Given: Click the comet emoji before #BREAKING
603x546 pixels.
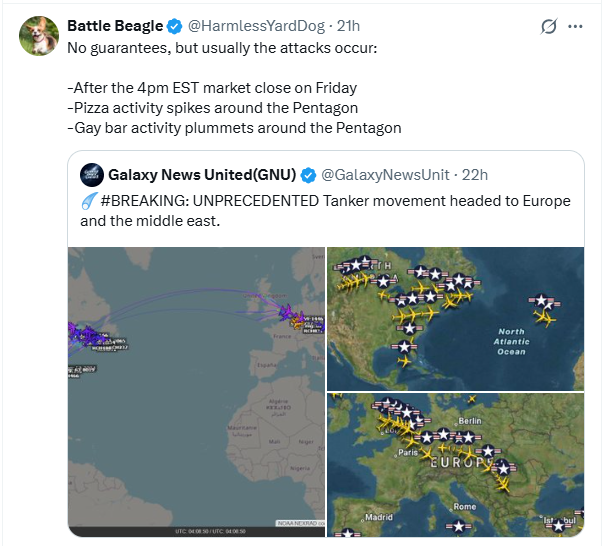Looking at the screenshot, I should click(x=87, y=201).
